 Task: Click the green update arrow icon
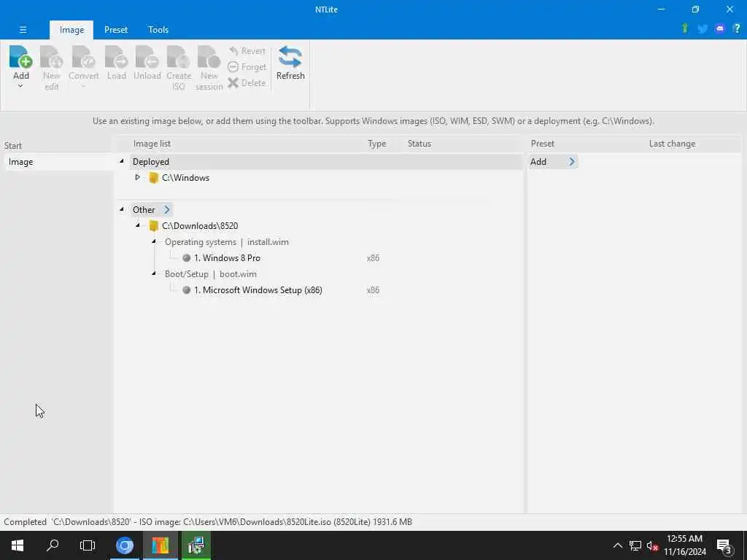tap(684, 28)
